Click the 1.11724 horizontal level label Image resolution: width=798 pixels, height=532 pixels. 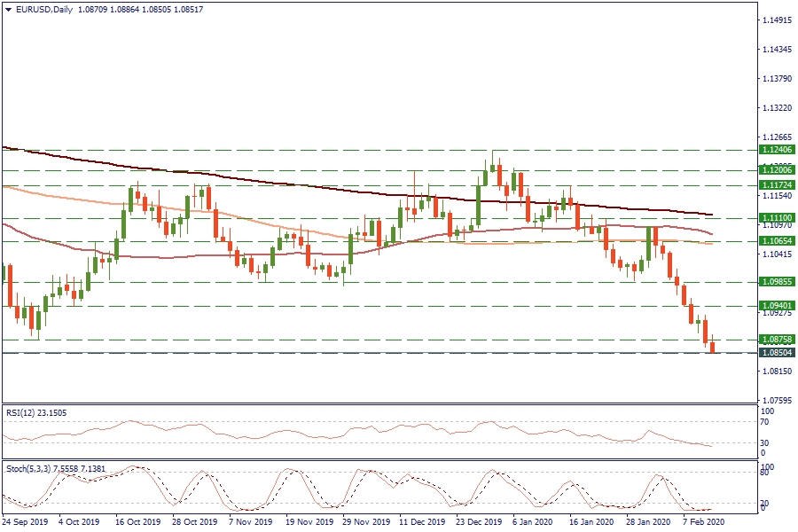click(776, 185)
